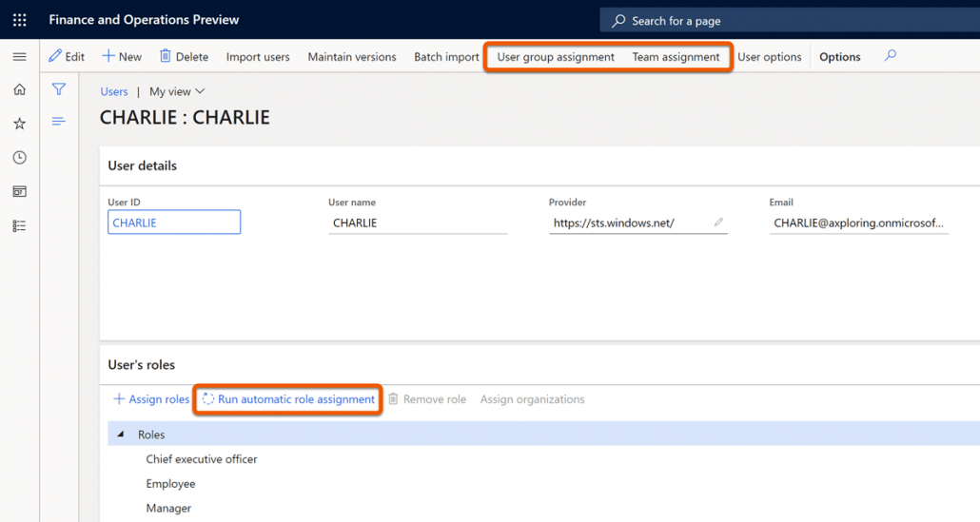Image resolution: width=980 pixels, height=522 pixels.
Task: Open Maintain versions
Action: (352, 57)
